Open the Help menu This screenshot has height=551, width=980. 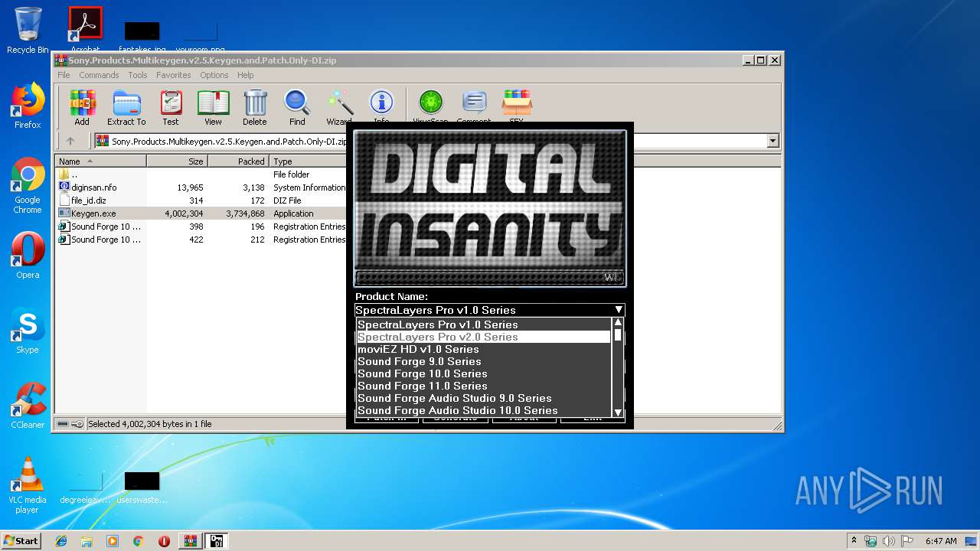[245, 75]
